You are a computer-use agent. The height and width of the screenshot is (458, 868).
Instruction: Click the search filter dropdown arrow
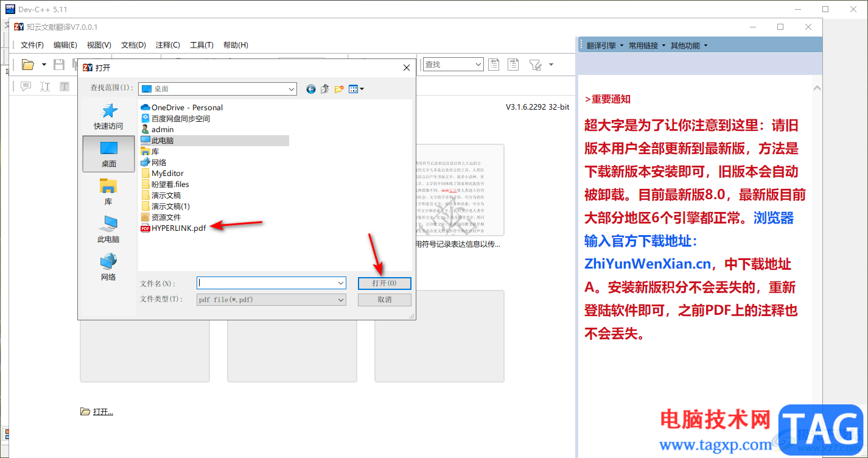point(551,65)
